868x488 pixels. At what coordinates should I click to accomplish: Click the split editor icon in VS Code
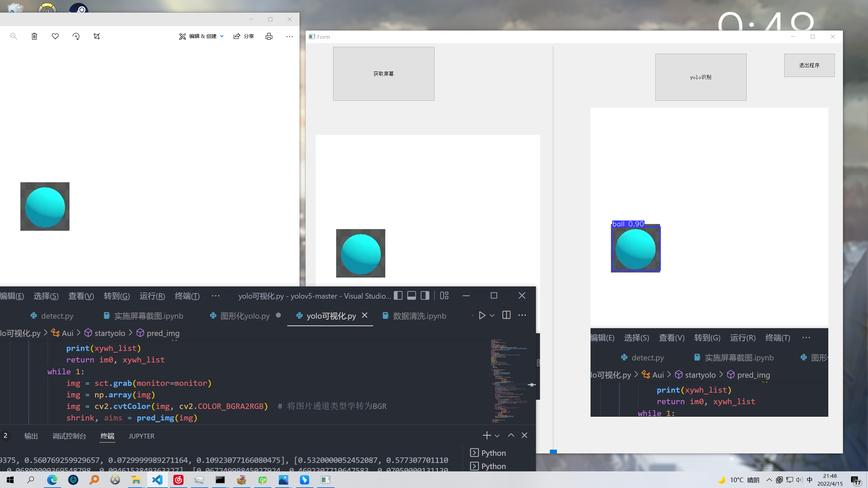[506, 315]
